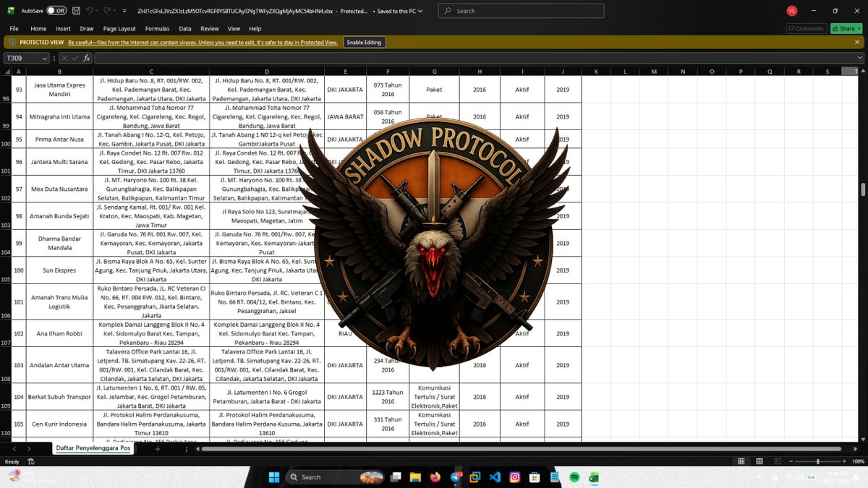Click the Name Box showing T309
This screenshot has height=488, width=868.
tap(22, 58)
